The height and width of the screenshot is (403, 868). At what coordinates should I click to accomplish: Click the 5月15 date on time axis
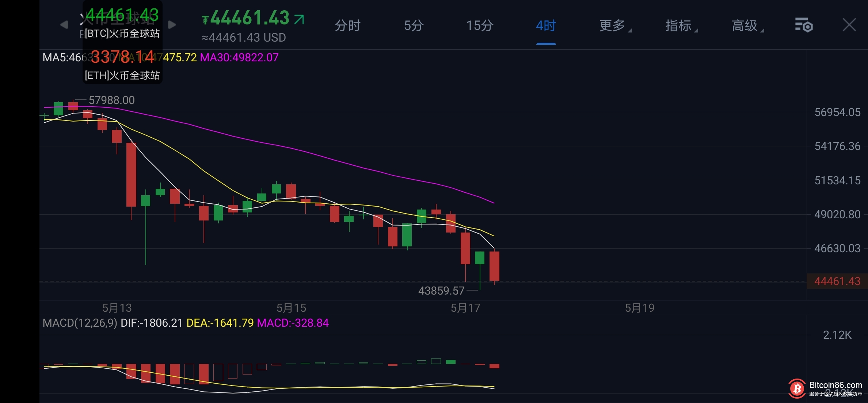point(291,308)
